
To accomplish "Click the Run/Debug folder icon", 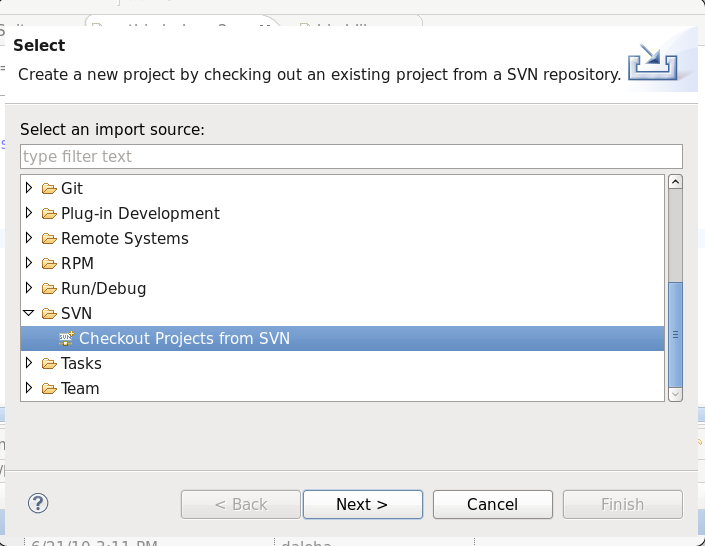I will pos(49,289).
